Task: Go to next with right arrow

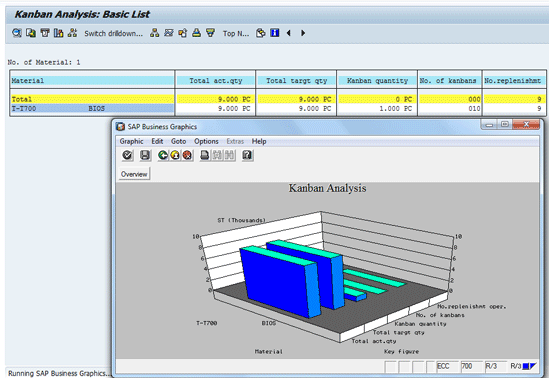Action: click(x=303, y=33)
